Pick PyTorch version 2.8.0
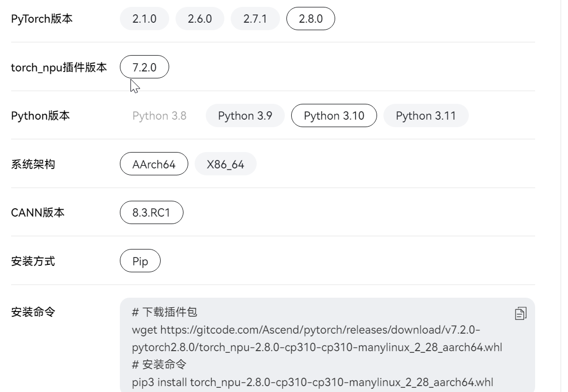568x392 pixels. point(310,19)
